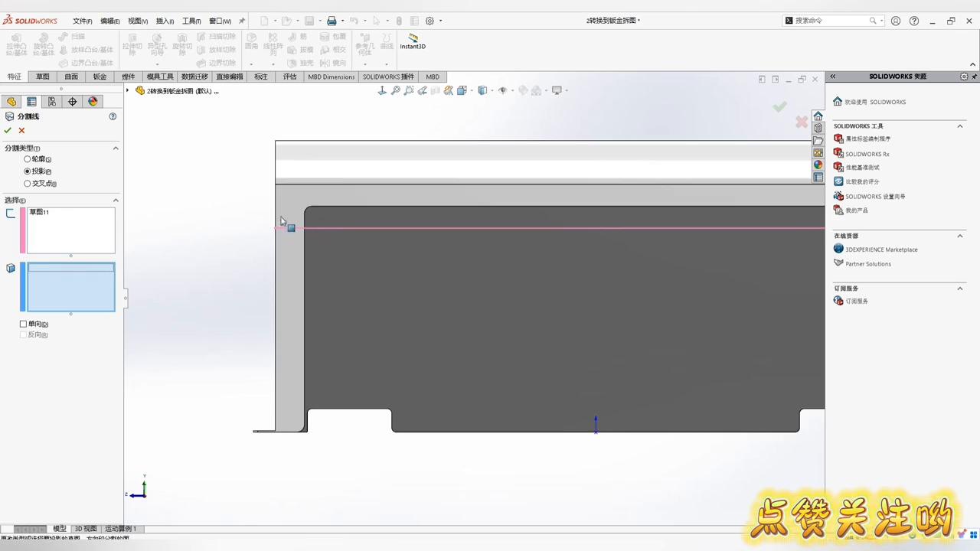Open the 文件 menu

coord(83,21)
